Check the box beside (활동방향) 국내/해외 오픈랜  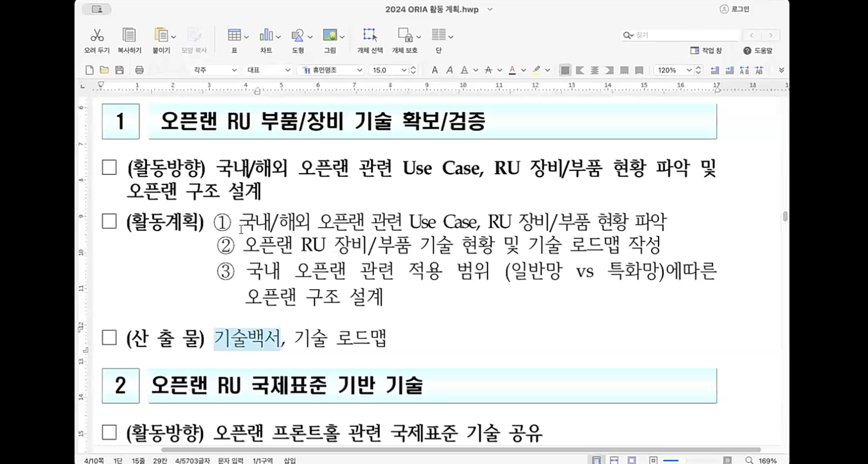pyautogui.click(x=109, y=168)
